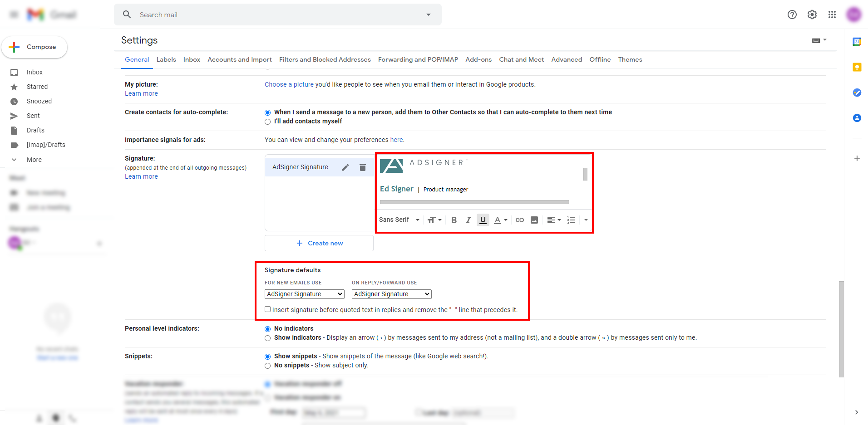Screen dimensions: 868x425
Task: Open the Settings gear icon
Action: 812,15
